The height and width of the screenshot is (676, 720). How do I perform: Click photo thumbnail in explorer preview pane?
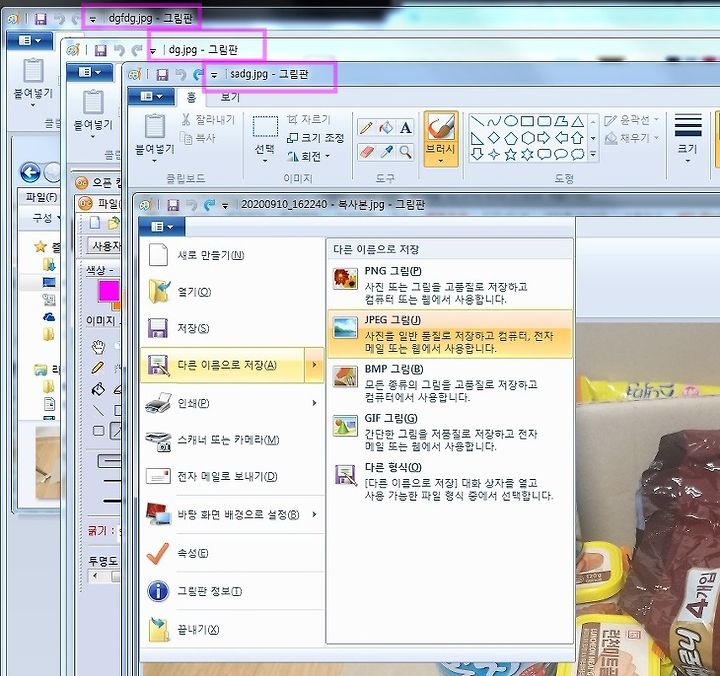click(48, 462)
